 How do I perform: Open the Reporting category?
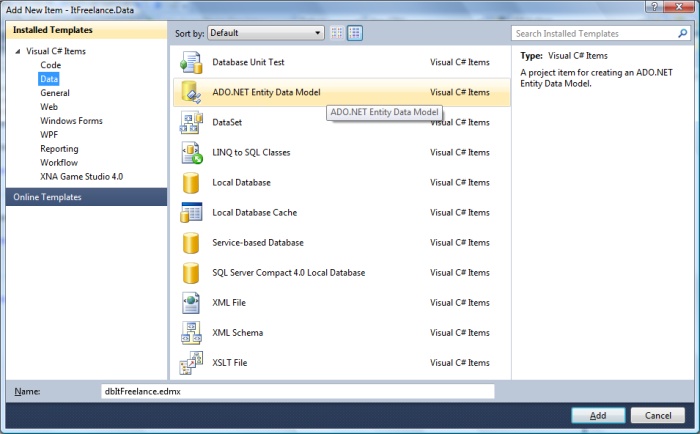(59, 149)
